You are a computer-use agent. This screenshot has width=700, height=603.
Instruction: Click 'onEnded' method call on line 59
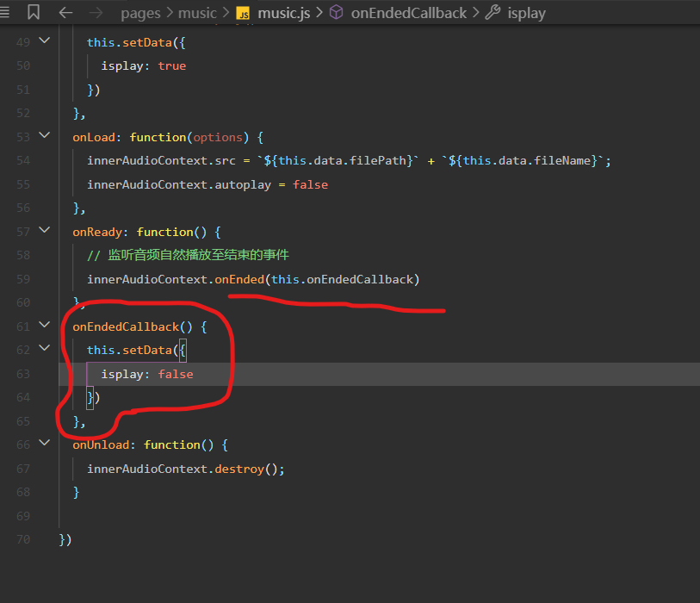[239, 280]
